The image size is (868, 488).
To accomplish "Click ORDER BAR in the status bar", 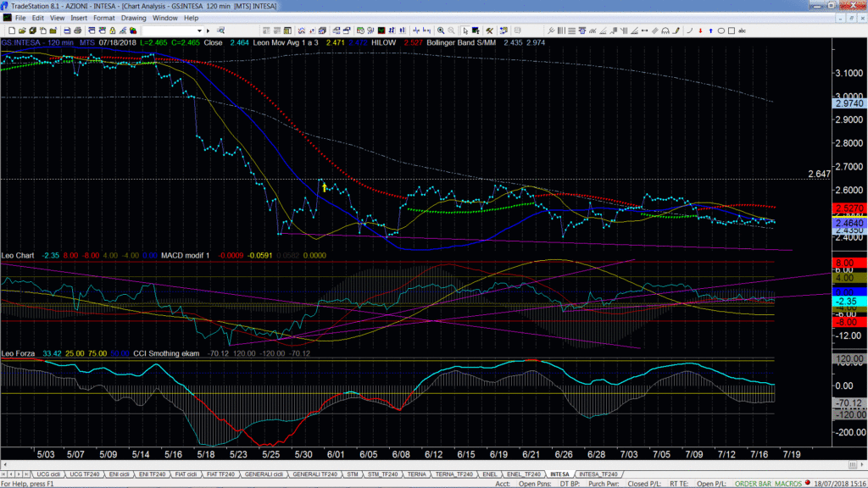I will pyautogui.click(x=753, y=484).
